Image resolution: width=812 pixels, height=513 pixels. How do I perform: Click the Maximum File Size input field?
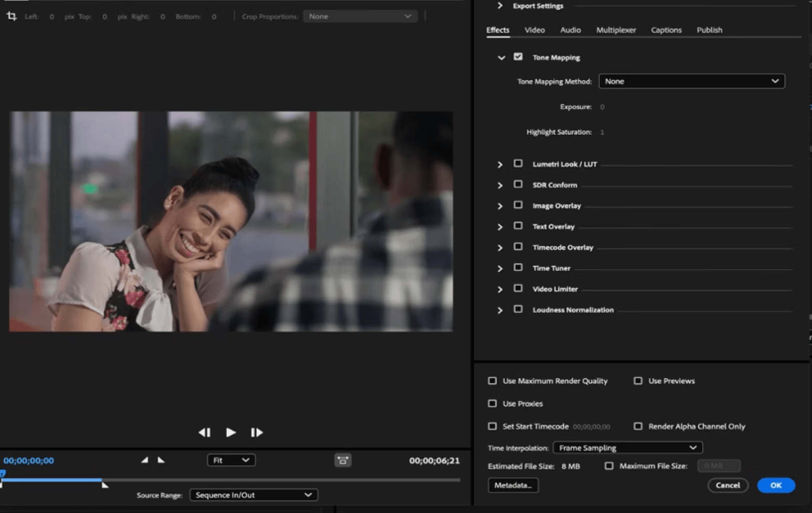coord(719,466)
